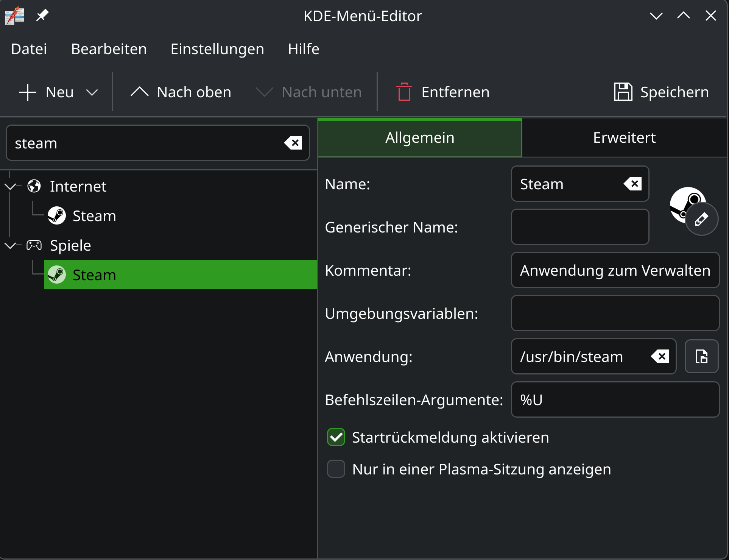The image size is (729, 560).
Task: Select Steam under Internet category
Action: 94,216
